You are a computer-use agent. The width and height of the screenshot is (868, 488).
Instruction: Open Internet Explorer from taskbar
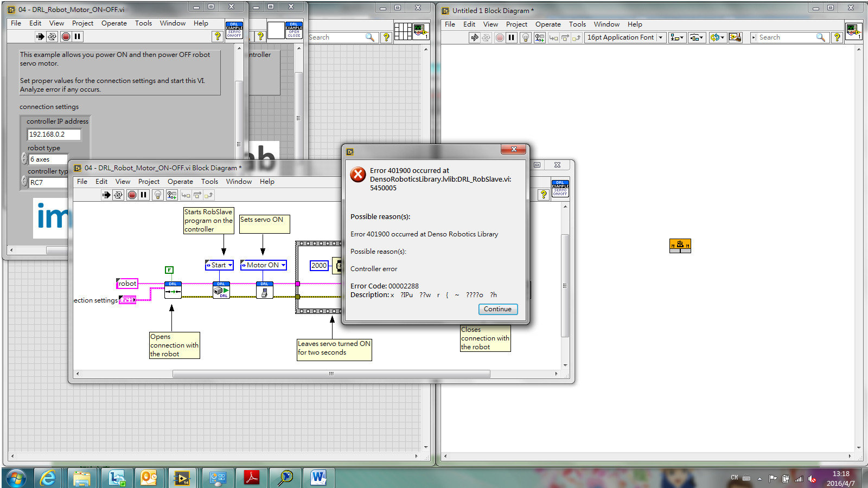[x=48, y=478]
